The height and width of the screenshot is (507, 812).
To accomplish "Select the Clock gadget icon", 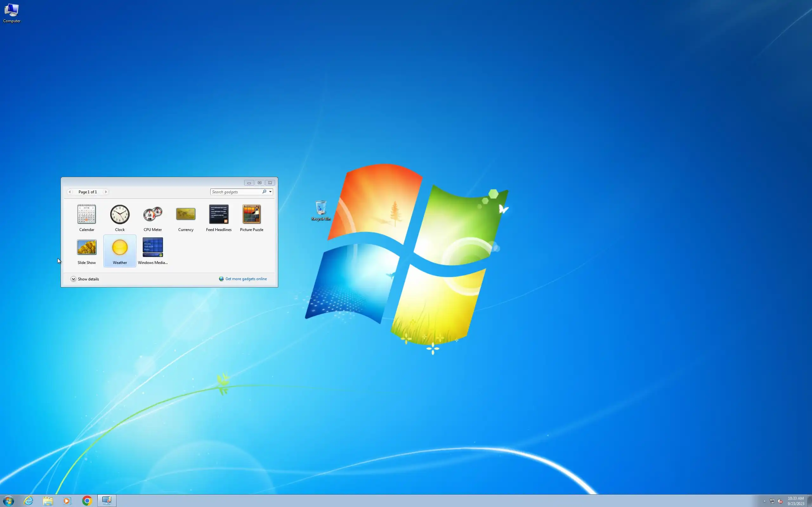I will [120, 214].
